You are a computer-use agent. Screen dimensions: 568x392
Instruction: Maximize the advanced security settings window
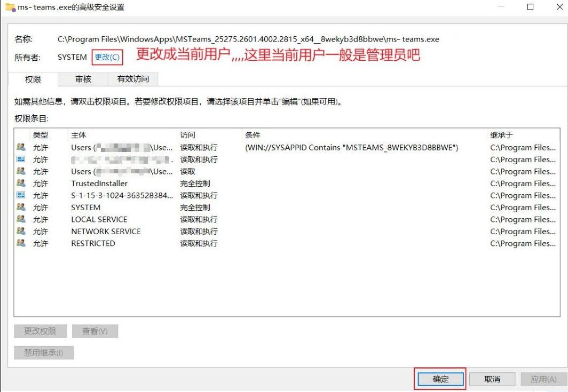(530, 7)
